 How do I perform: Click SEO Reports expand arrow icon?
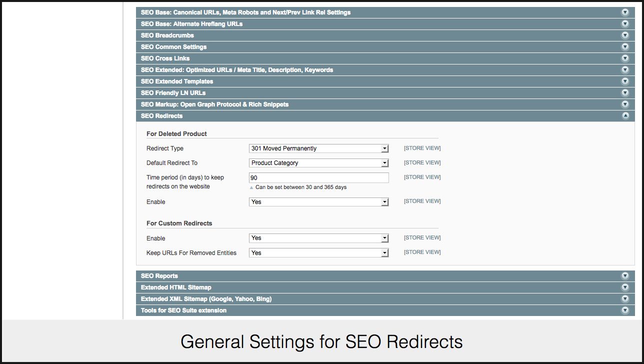[x=624, y=276]
